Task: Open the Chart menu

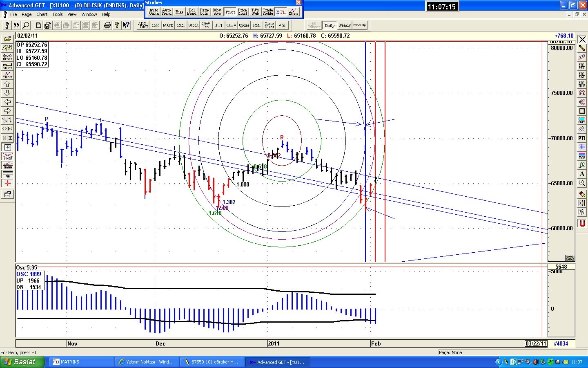Action: 42,14
